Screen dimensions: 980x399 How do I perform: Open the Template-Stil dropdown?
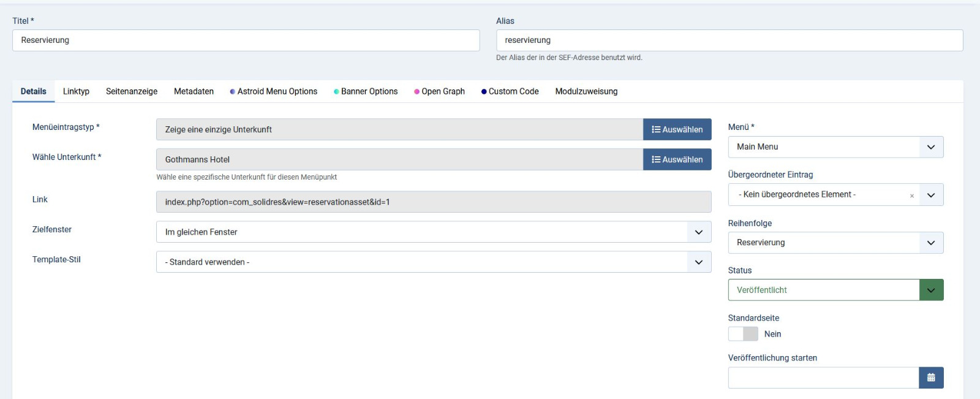pyautogui.click(x=434, y=262)
